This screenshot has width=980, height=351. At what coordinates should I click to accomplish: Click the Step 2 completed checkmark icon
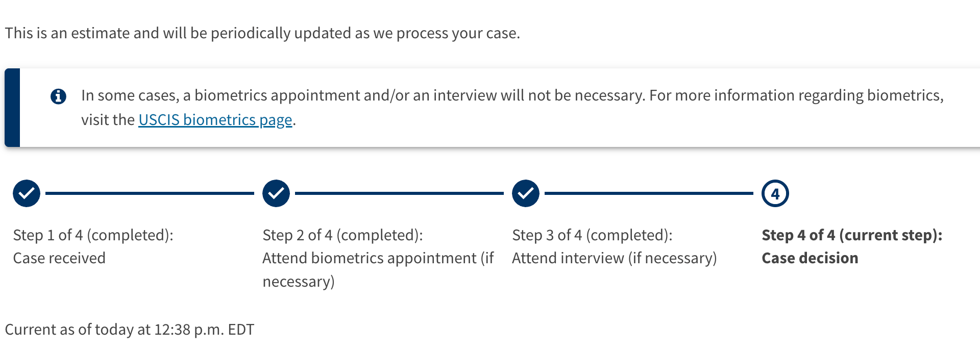276,193
